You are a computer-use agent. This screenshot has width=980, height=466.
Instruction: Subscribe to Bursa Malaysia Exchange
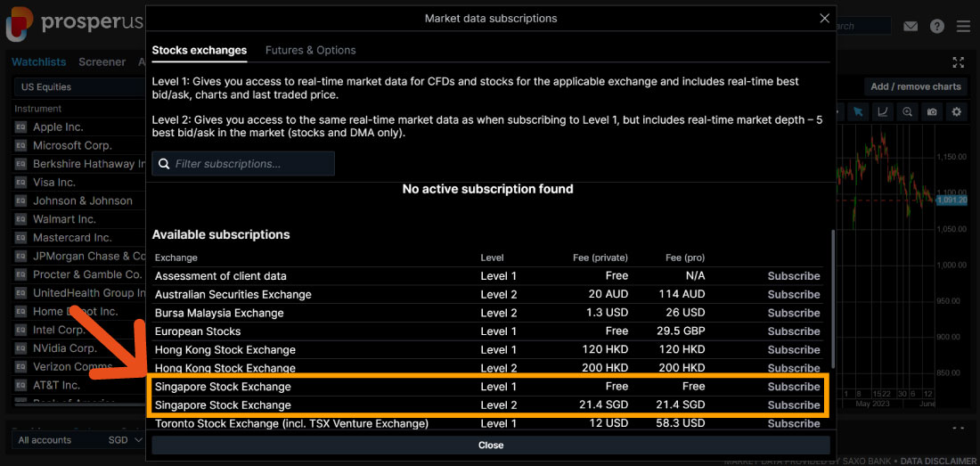[794, 313]
